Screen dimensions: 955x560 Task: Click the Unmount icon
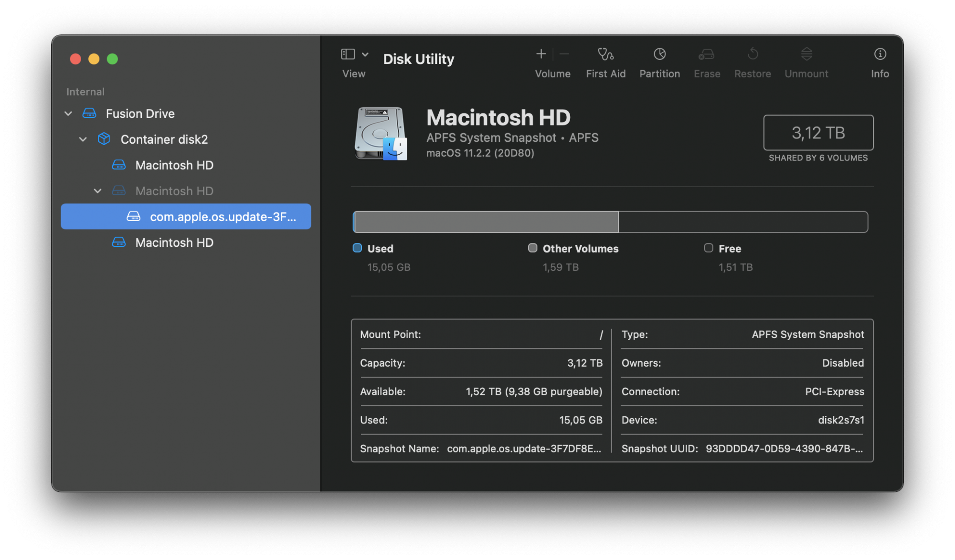coord(806,54)
